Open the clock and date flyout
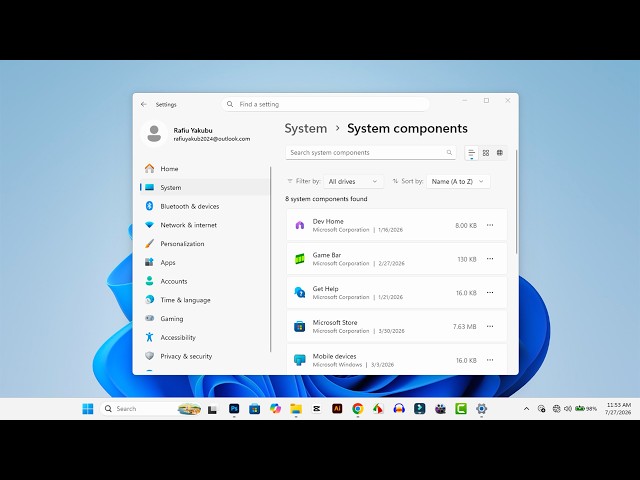 pyautogui.click(x=619, y=409)
